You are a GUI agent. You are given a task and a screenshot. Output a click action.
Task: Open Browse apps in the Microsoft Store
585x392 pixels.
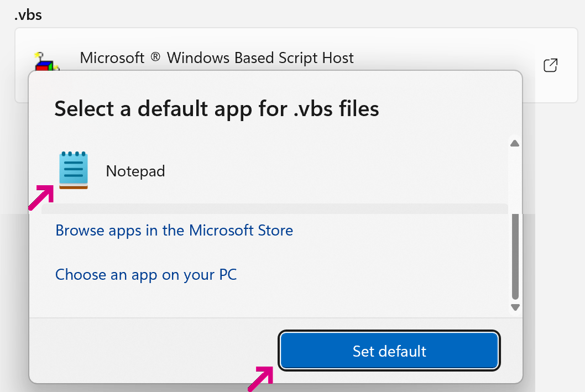[x=174, y=231]
